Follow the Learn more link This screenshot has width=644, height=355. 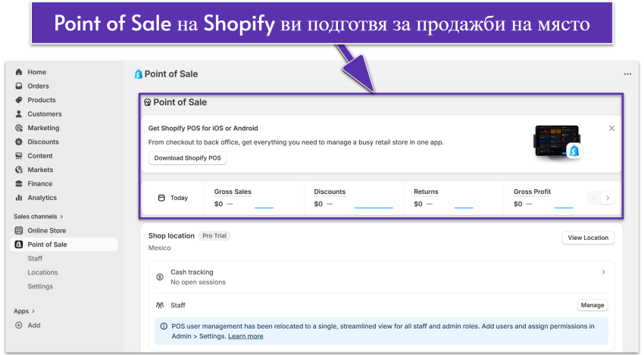pos(245,337)
